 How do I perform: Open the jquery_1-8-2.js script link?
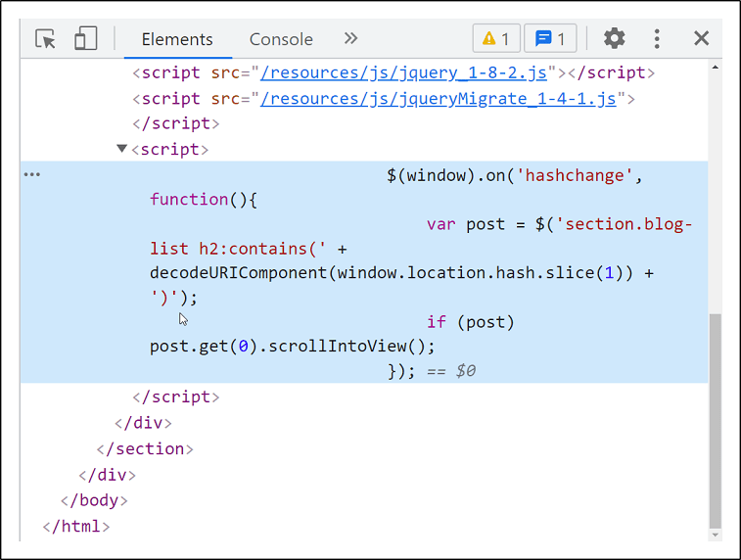pyautogui.click(x=403, y=72)
